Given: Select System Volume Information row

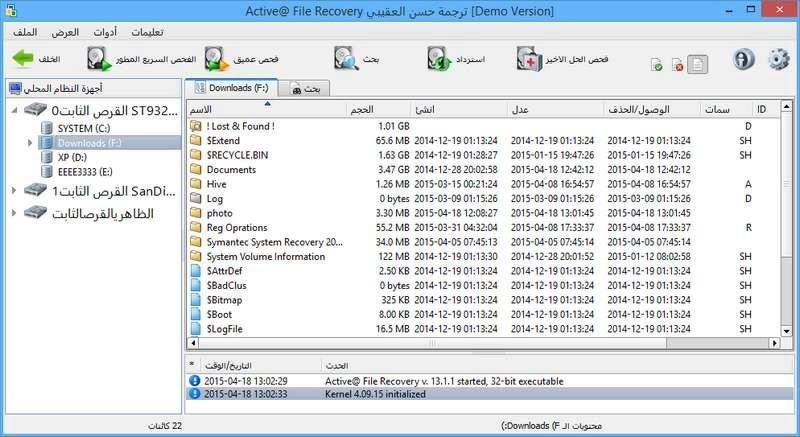Looking at the screenshot, I should (483, 256).
